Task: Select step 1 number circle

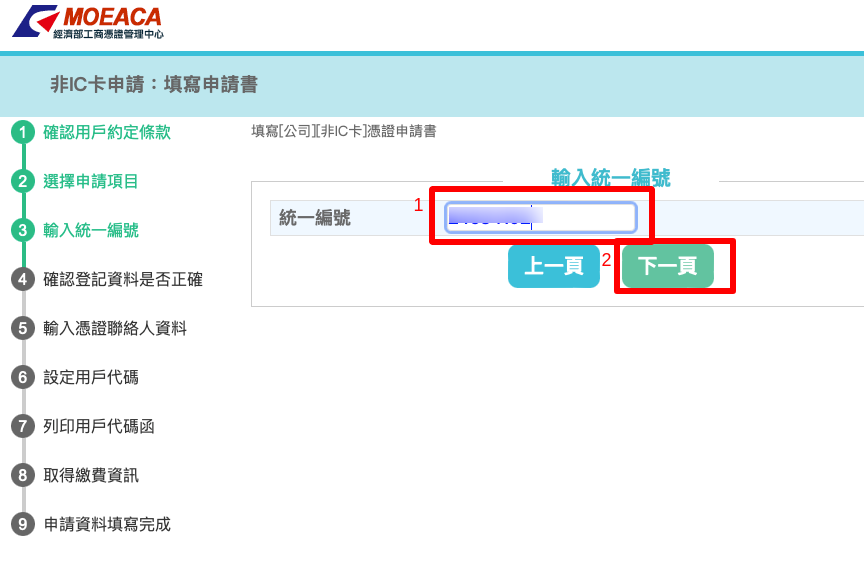Action: coord(23,132)
